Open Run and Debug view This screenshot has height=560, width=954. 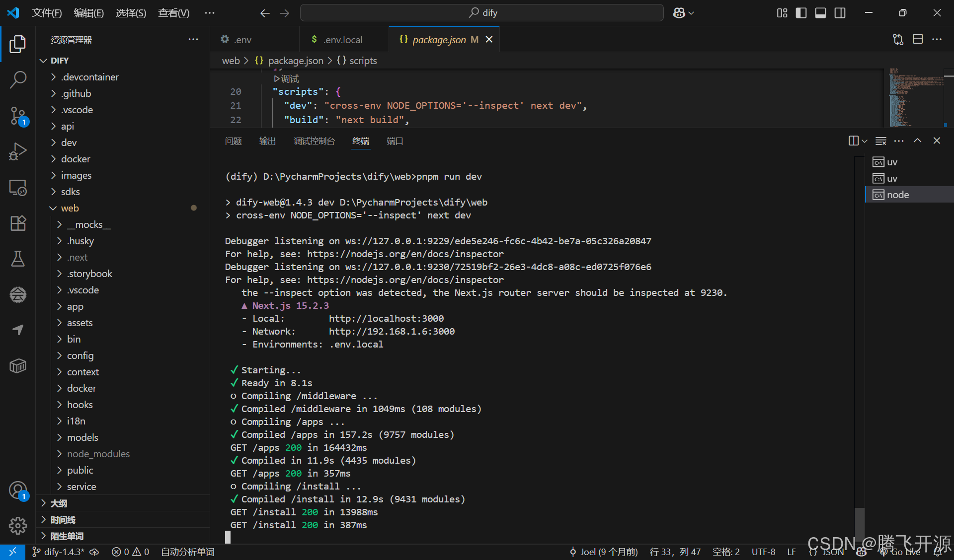[x=18, y=151]
